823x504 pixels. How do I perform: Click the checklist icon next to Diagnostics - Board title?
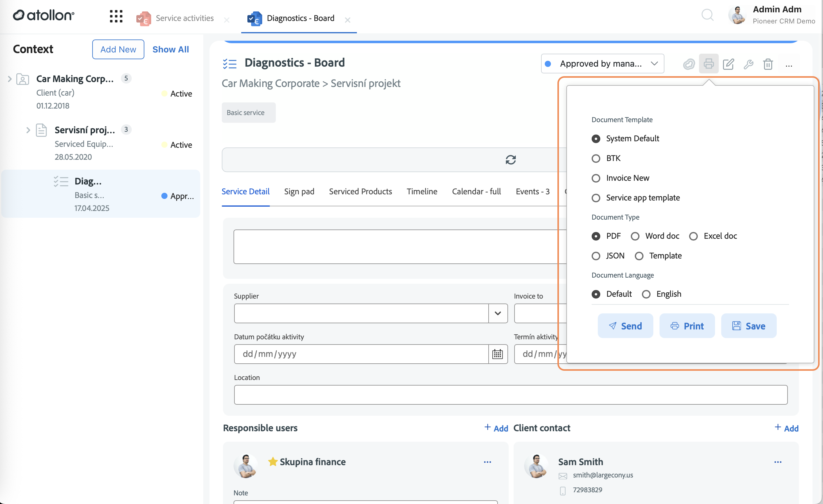pyautogui.click(x=230, y=63)
